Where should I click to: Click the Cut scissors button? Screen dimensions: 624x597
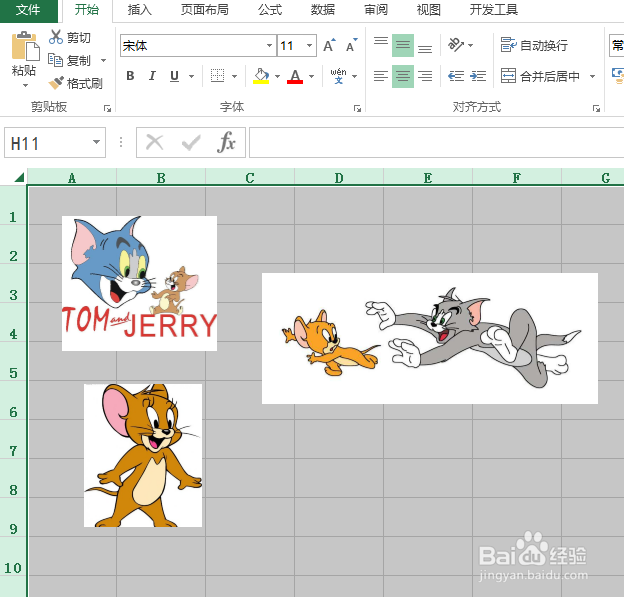click(x=70, y=37)
